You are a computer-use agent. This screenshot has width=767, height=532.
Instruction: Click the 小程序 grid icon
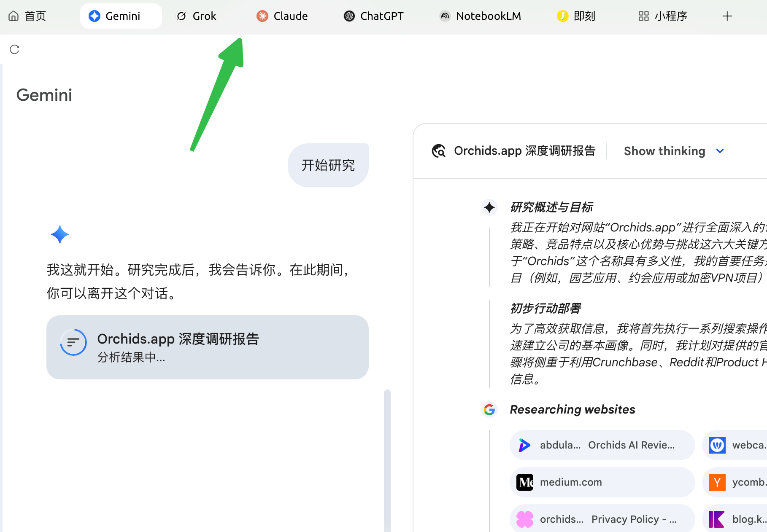click(x=644, y=16)
